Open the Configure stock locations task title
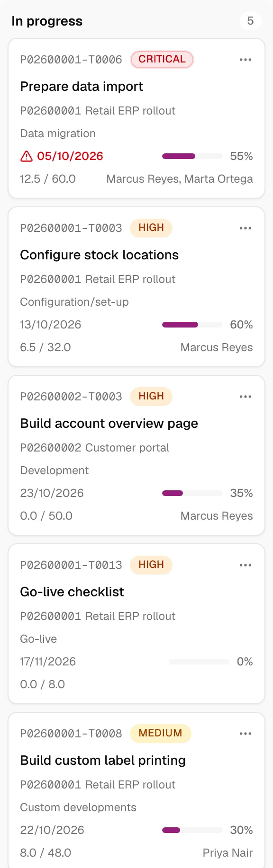Screen dimensions: 273x868 click(x=100, y=255)
